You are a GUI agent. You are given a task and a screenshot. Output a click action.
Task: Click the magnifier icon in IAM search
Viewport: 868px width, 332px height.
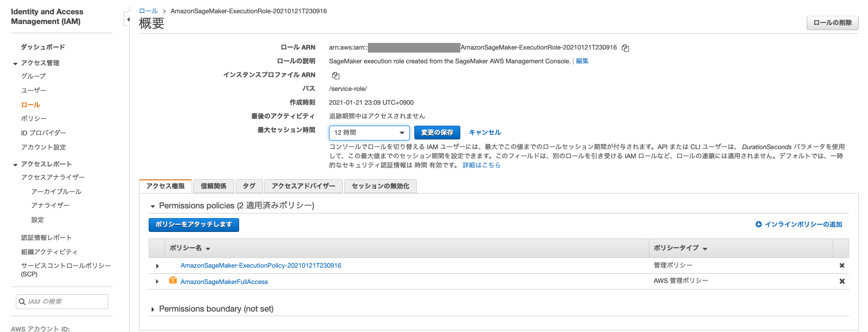22,302
